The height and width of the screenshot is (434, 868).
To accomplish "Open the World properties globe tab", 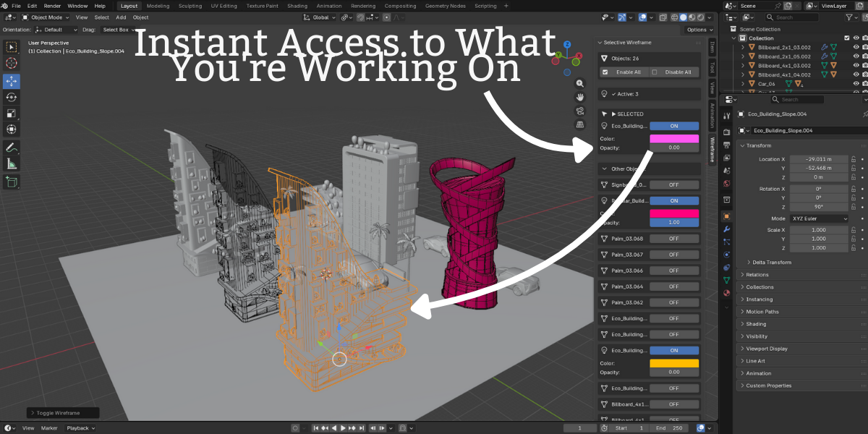I will [726, 184].
